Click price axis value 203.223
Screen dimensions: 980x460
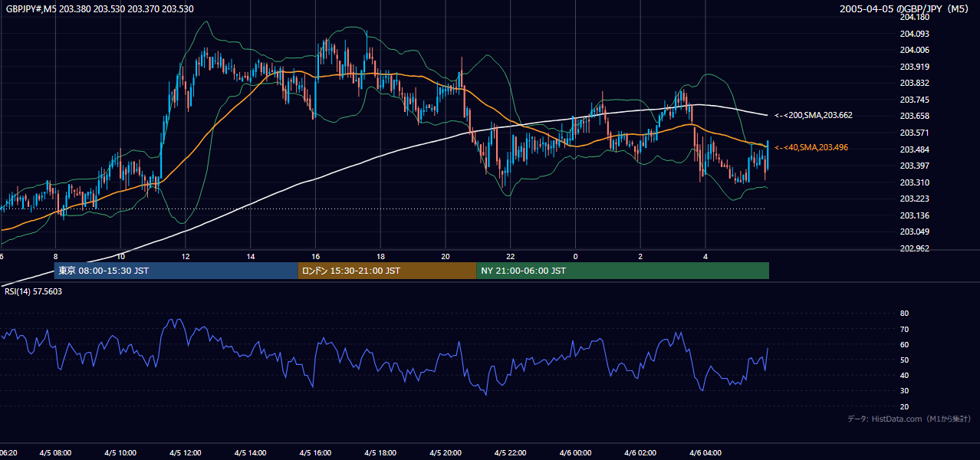[914, 199]
